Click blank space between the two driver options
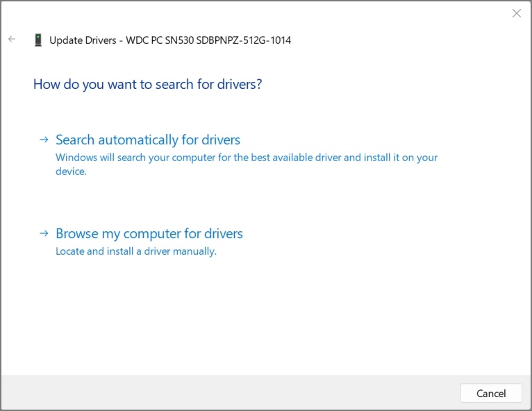 tap(264, 201)
